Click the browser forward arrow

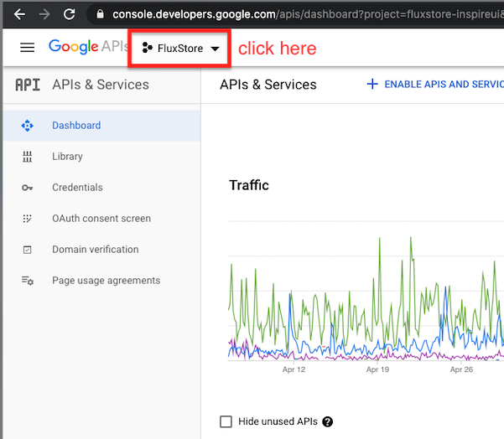(44, 14)
